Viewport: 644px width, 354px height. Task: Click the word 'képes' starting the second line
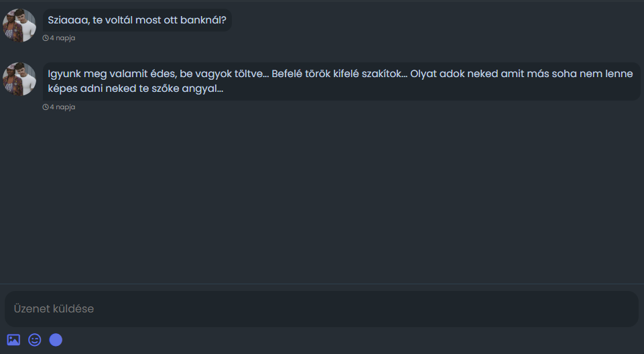62,88
